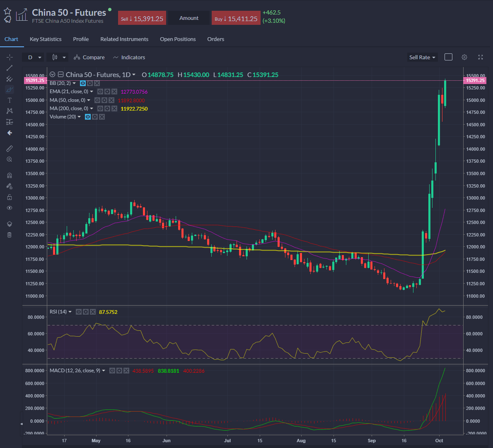The width and height of the screenshot is (493, 448).
Task: Expand EMA (21, close, 0) dropdown arrow
Action: pyautogui.click(x=92, y=92)
